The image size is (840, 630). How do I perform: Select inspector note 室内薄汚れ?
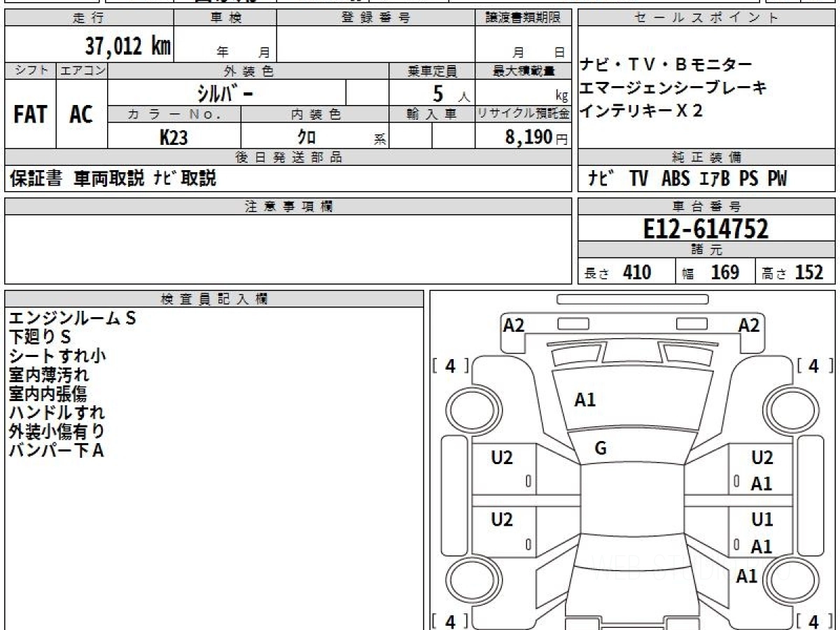click(48, 374)
